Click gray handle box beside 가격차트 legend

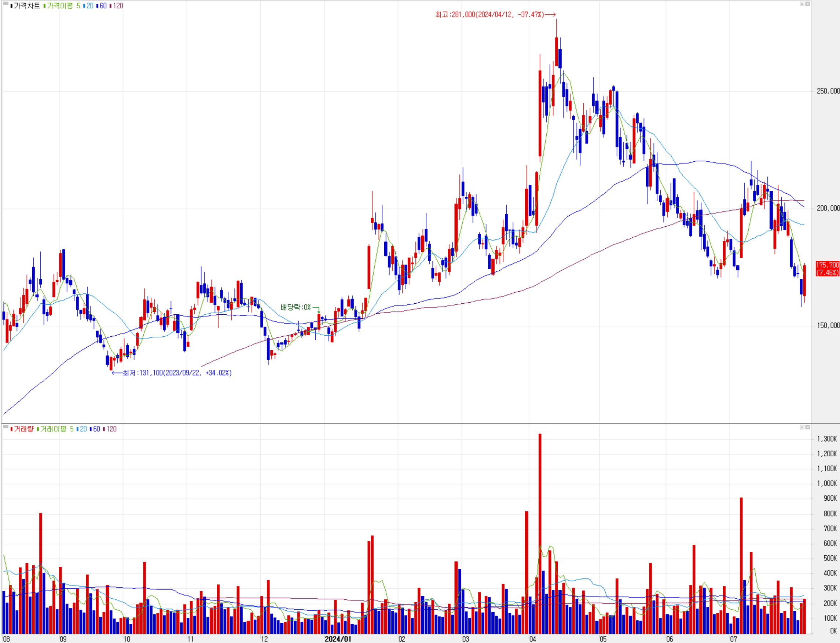click(x=6, y=4)
